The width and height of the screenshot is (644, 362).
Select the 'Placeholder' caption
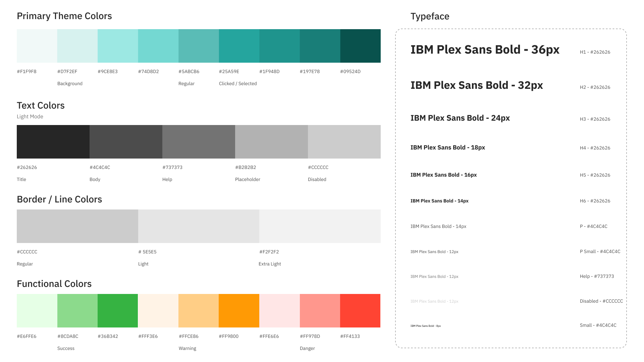(x=248, y=179)
